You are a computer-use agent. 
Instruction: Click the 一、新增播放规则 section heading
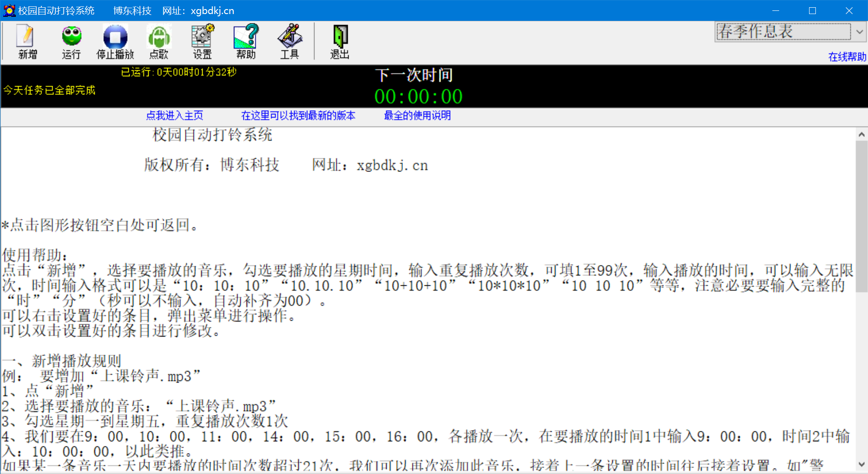[62, 361]
